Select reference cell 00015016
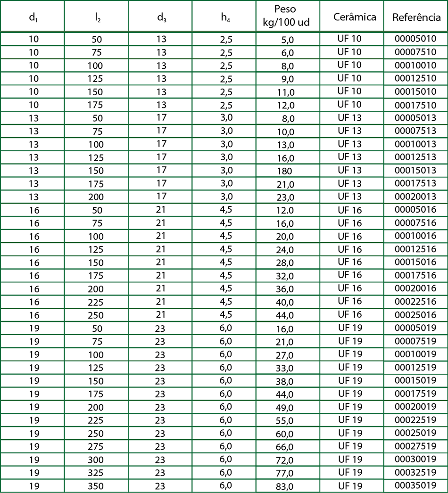This screenshot has height=493, width=448. (x=415, y=262)
